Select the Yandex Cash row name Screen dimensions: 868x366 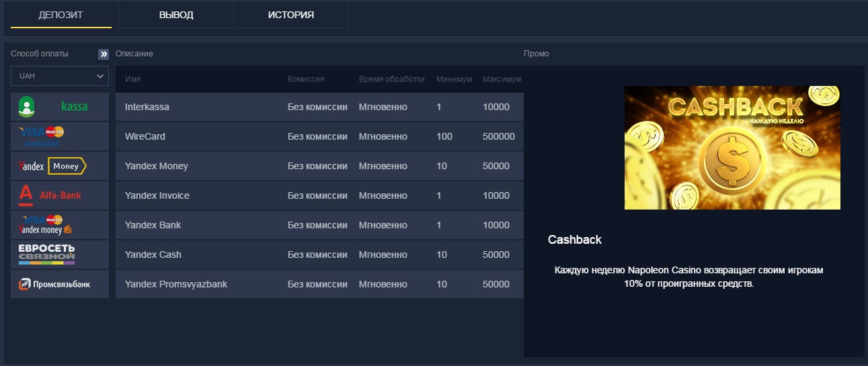click(153, 255)
